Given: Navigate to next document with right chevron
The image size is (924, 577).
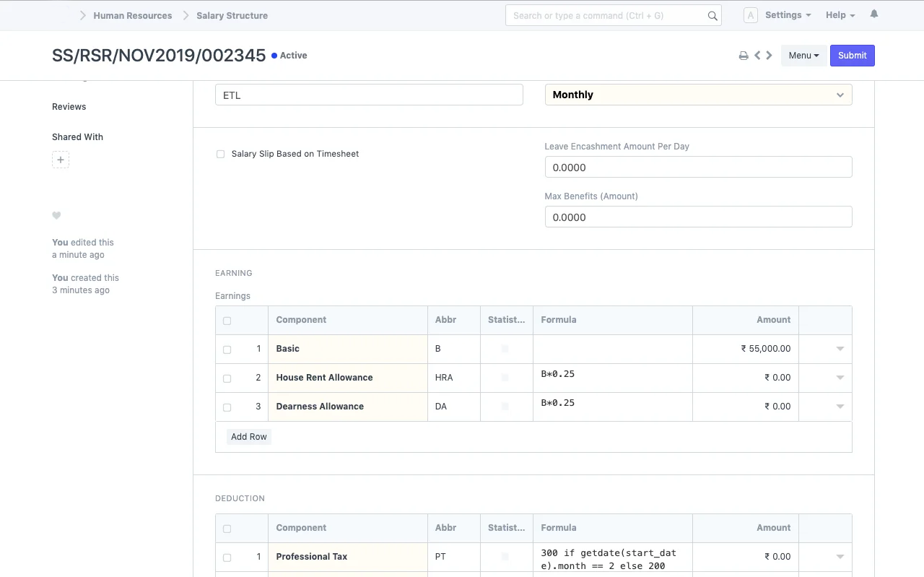Looking at the screenshot, I should click(x=769, y=55).
